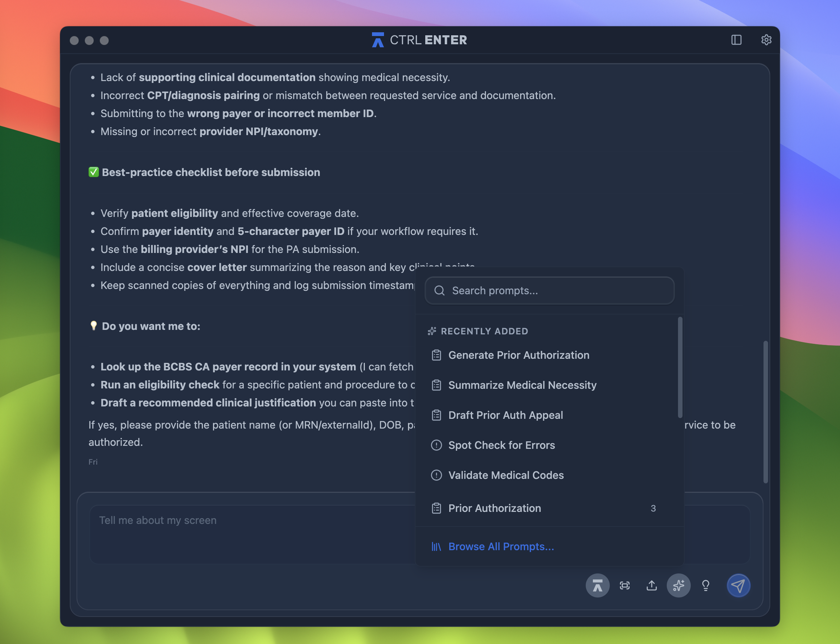Toggle the sidebar panel icon
The width and height of the screenshot is (840, 644).
pyautogui.click(x=736, y=40)
